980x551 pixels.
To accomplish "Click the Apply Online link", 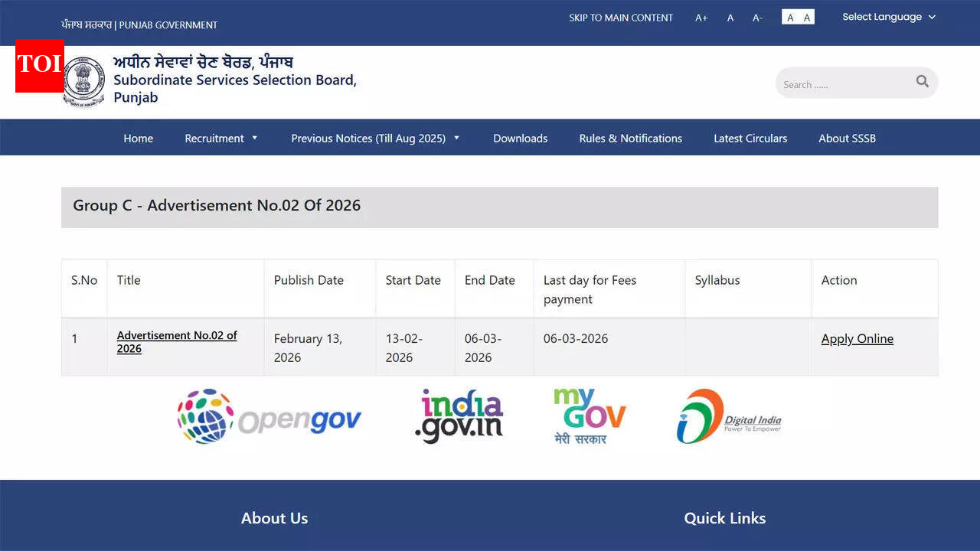I will tap(857, 338).
